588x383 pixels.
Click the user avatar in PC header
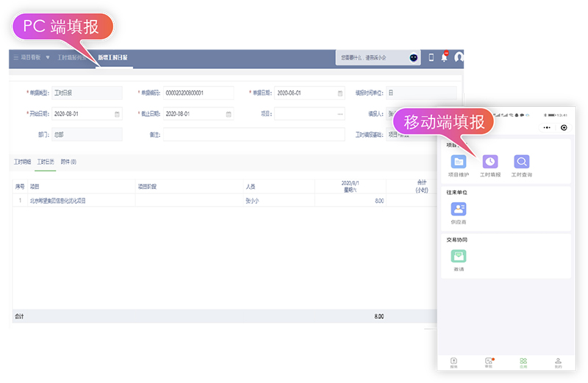coord(459,57)
